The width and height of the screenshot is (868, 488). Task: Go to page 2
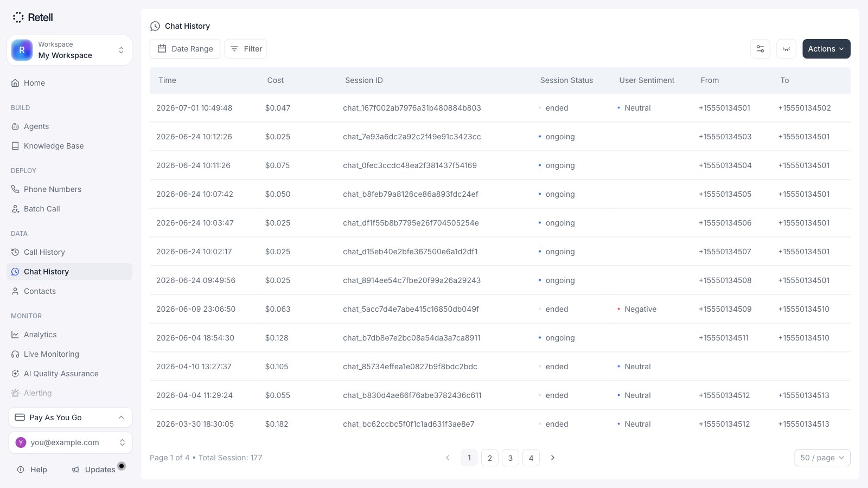pos(490,458)
